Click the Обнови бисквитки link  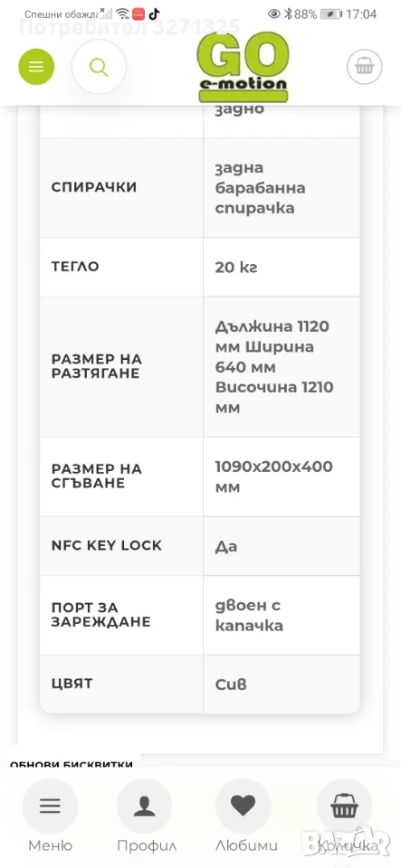click(x=72, y=765)
